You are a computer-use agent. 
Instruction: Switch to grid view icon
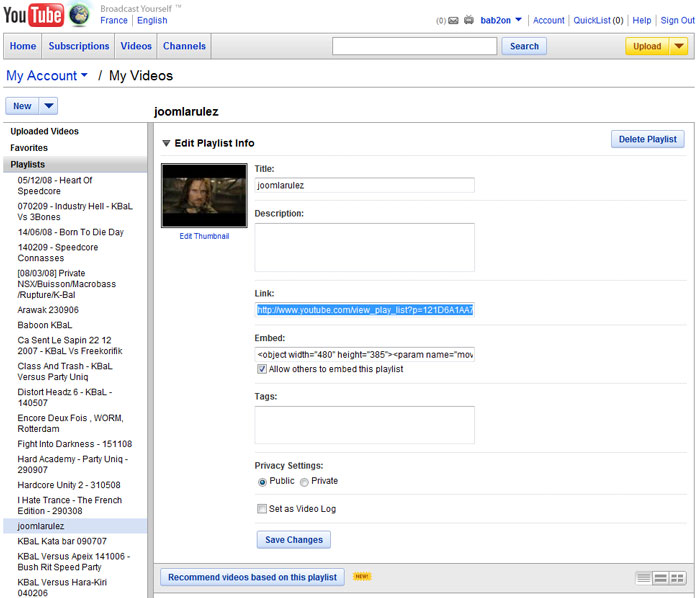point(677,578)
